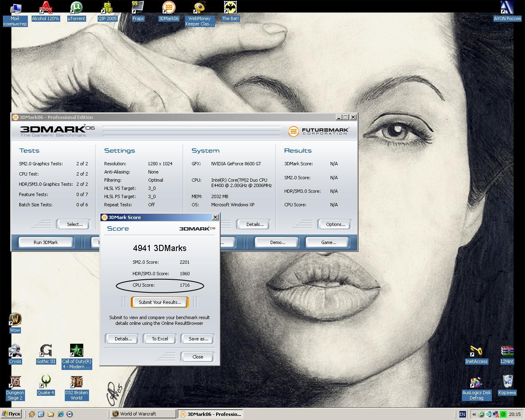The height and width of the screenshot is (420, 525).
Task: Close 3DMark Score dialog with X
Action: tap(215, 217)
